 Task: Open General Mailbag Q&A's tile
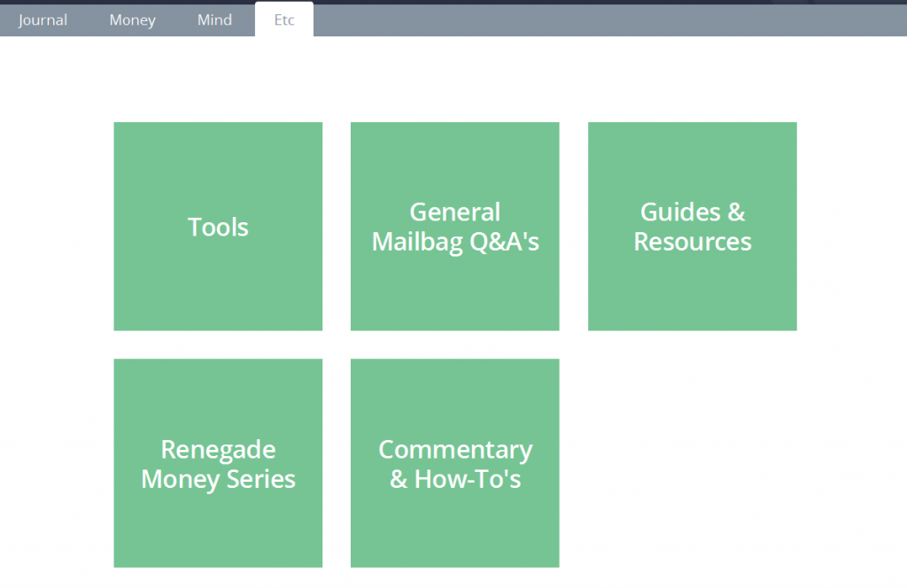click(x=454, y=226)
